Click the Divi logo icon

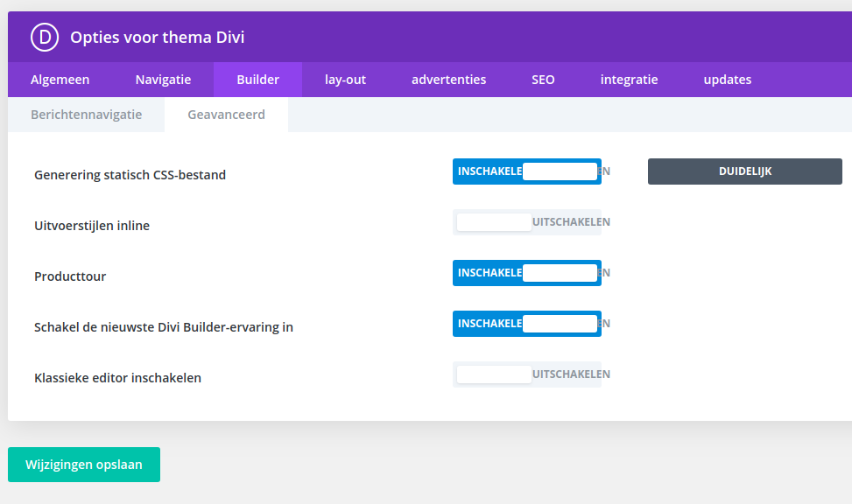[x=44, y=37]
